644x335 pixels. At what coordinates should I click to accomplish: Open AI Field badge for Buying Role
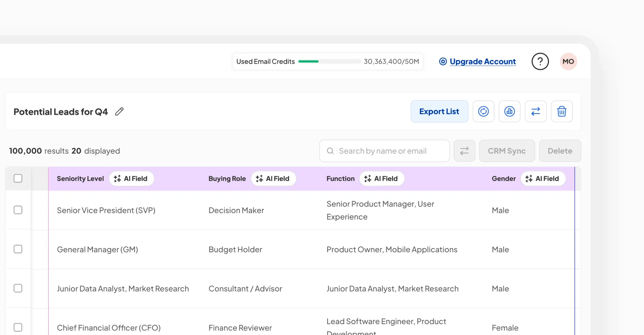point(273,179)
